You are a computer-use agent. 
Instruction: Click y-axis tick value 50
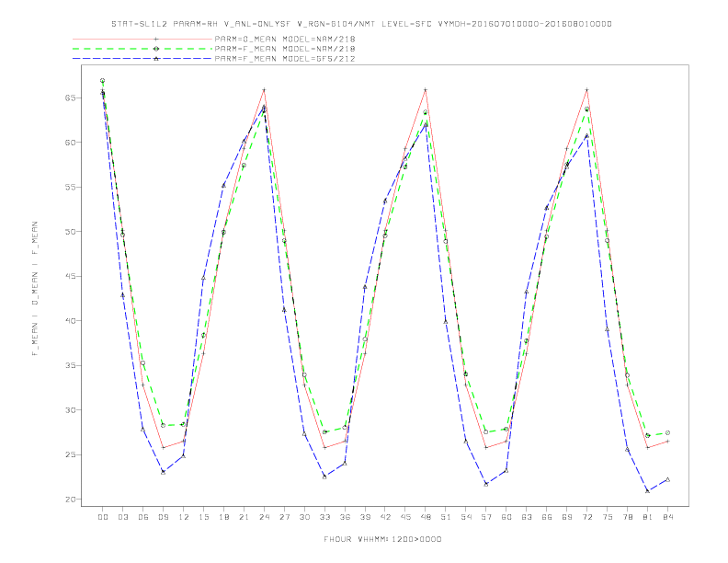(x=70, y=232)
